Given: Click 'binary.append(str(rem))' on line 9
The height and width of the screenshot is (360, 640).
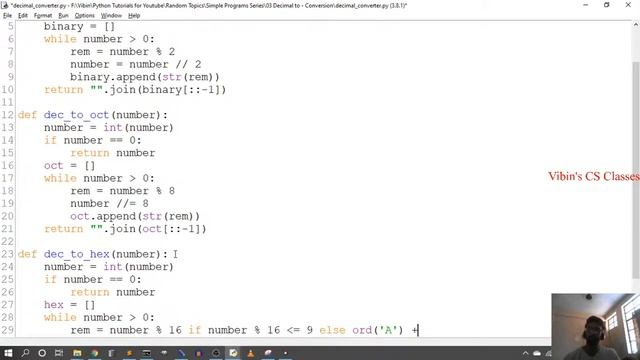Looking at the screenshot, I should (x=145, y=77).
